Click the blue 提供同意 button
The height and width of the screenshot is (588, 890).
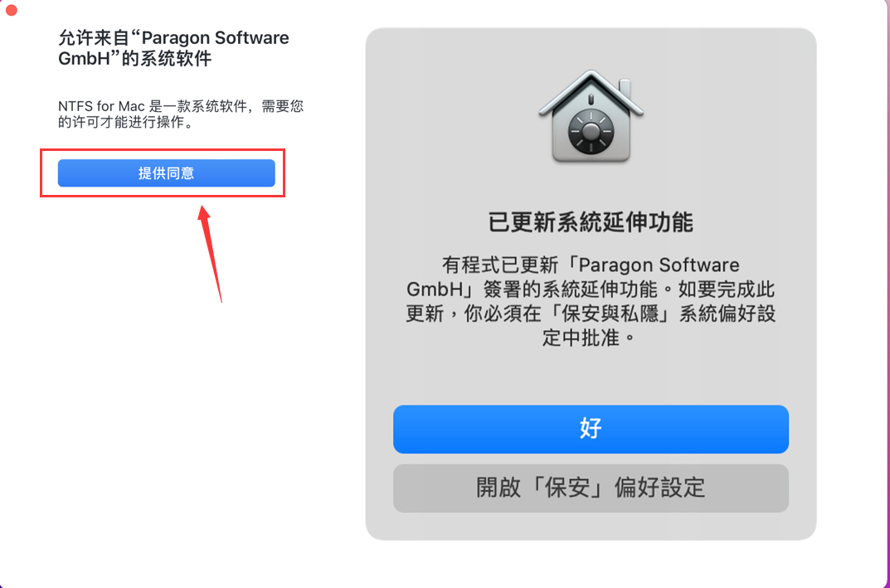(167, 173)
